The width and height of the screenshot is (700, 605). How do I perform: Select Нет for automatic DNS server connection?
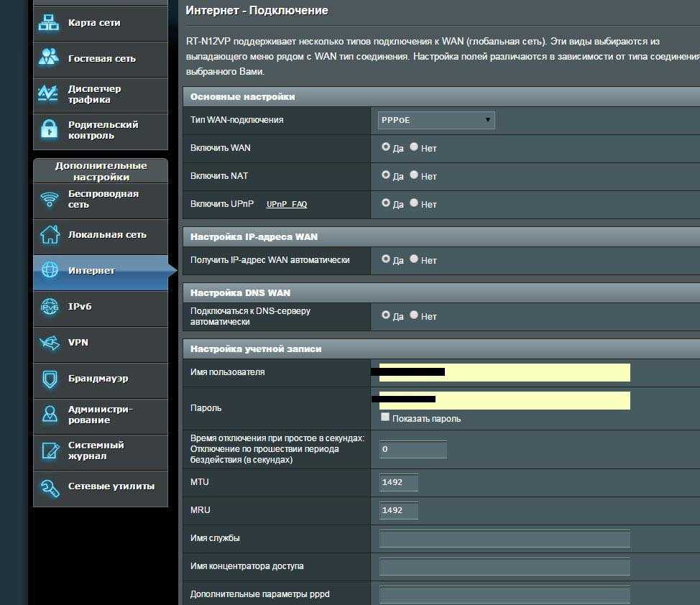click(414, 315)
